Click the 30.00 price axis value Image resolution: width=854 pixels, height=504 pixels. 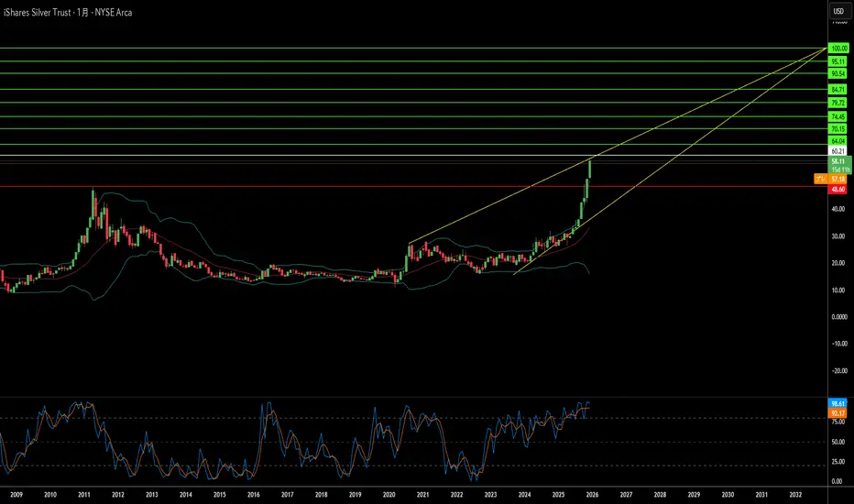(838, 236)
